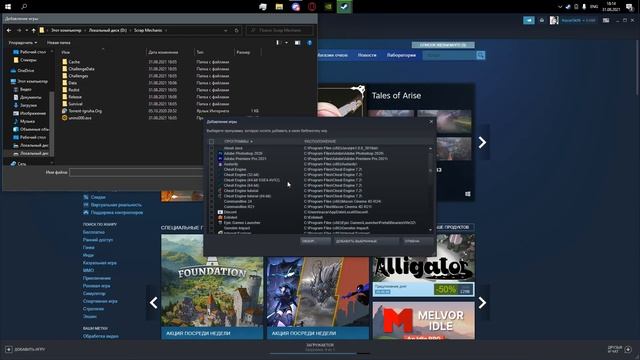The image size is (640, 360).
Task: Open the Points Shop tab in Steam
Action: pos(332,55)
